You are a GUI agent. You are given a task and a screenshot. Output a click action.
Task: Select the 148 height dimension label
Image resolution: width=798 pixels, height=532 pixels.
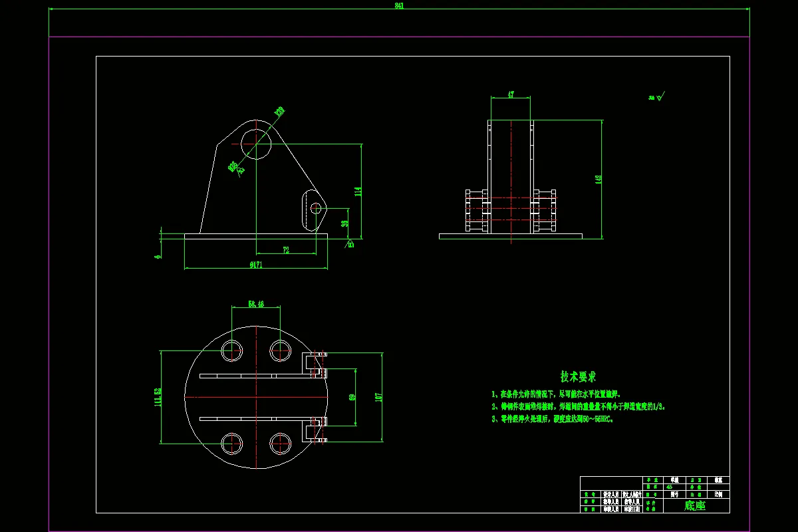coord(598,179)
